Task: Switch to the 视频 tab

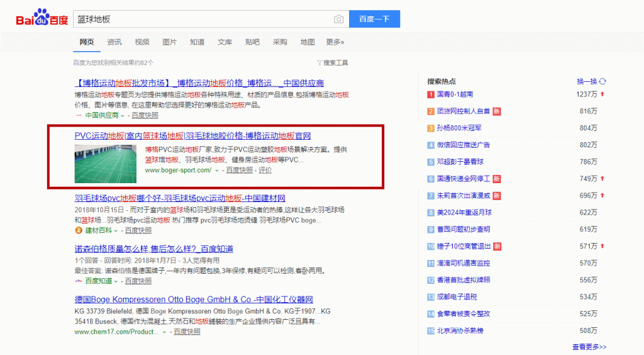Action: 142,42
